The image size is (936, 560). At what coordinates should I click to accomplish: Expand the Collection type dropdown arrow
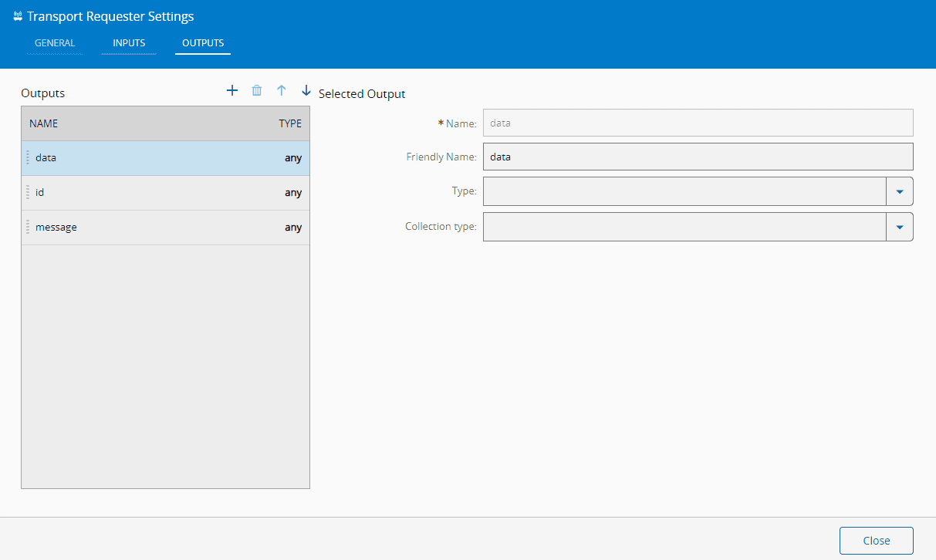[899, 227]
